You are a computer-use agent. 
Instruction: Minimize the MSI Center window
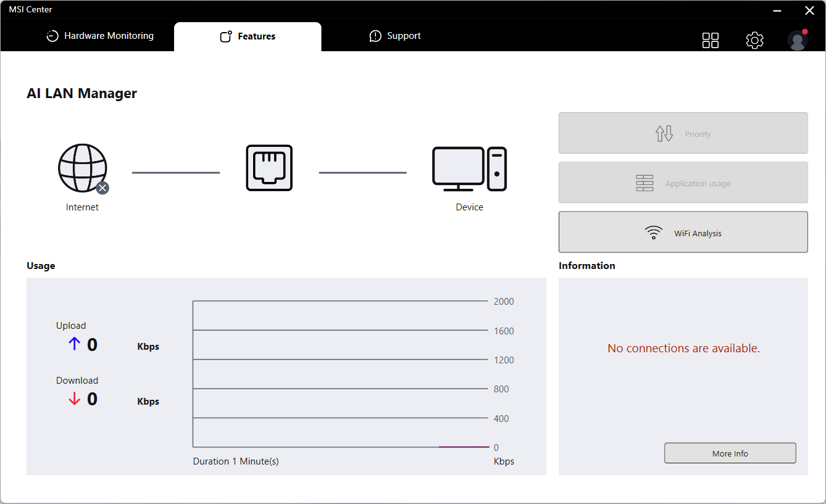tap(778, 10)
